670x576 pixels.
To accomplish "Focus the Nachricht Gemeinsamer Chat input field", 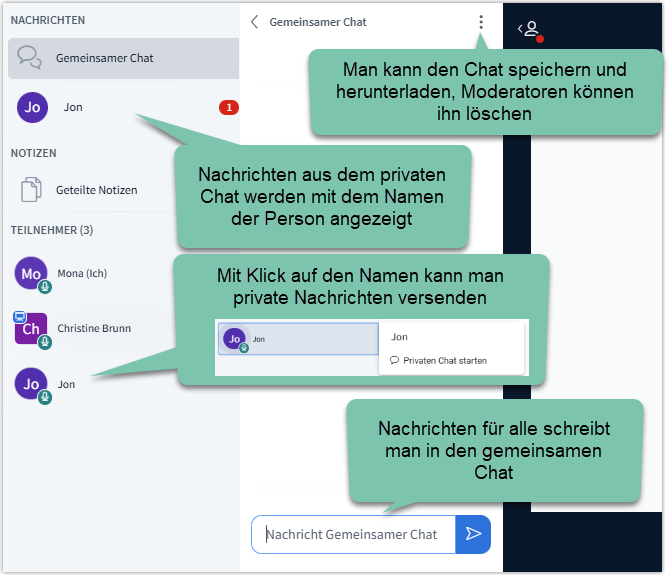I will click(x=353, y=534).
